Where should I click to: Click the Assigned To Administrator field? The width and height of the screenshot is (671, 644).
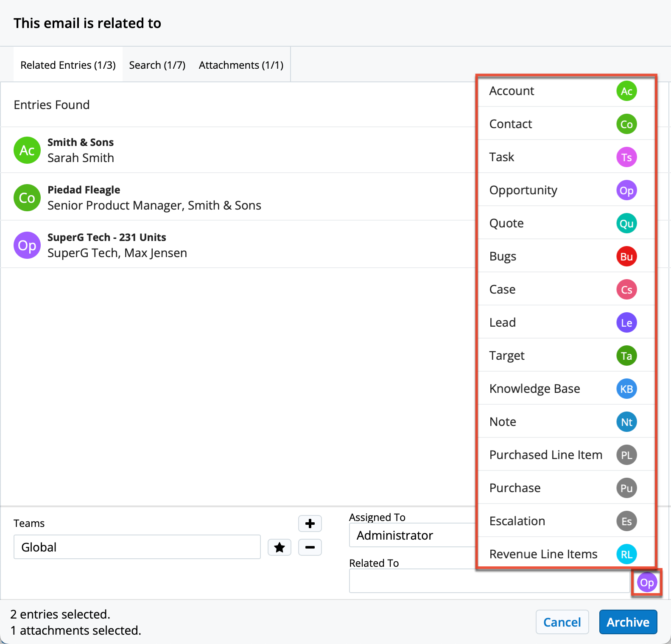click(413, 535)
